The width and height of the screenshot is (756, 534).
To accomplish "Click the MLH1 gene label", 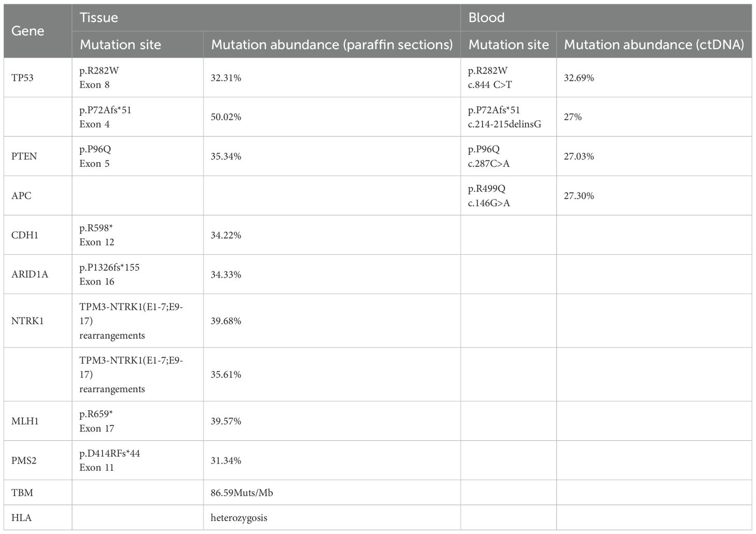I will tap(25, 421).
